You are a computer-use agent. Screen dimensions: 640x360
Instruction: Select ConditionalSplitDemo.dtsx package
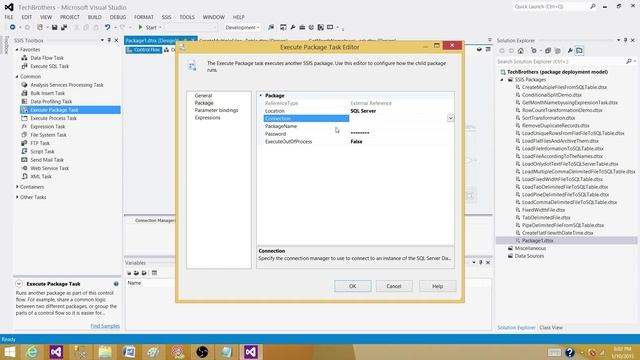click(551, 95)
